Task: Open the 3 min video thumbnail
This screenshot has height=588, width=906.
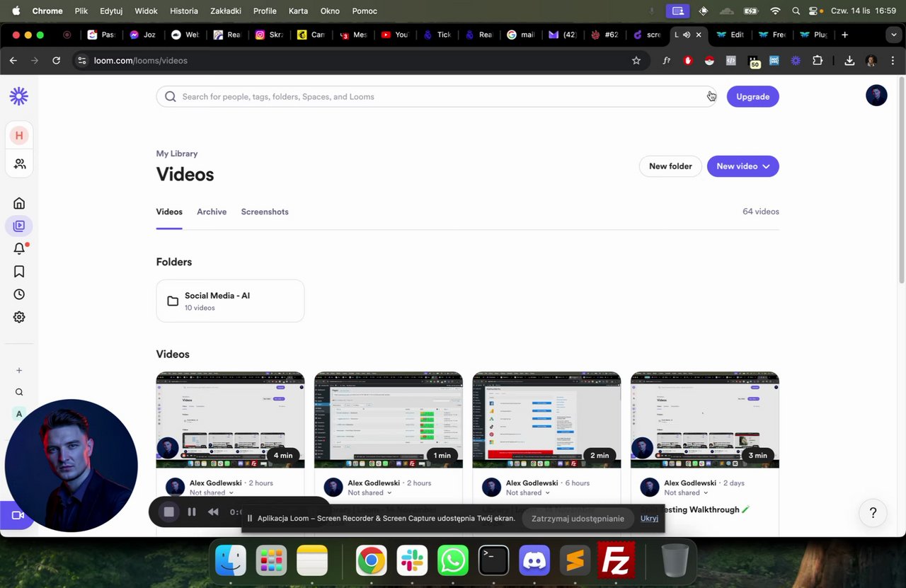Action: coord(705,420)
